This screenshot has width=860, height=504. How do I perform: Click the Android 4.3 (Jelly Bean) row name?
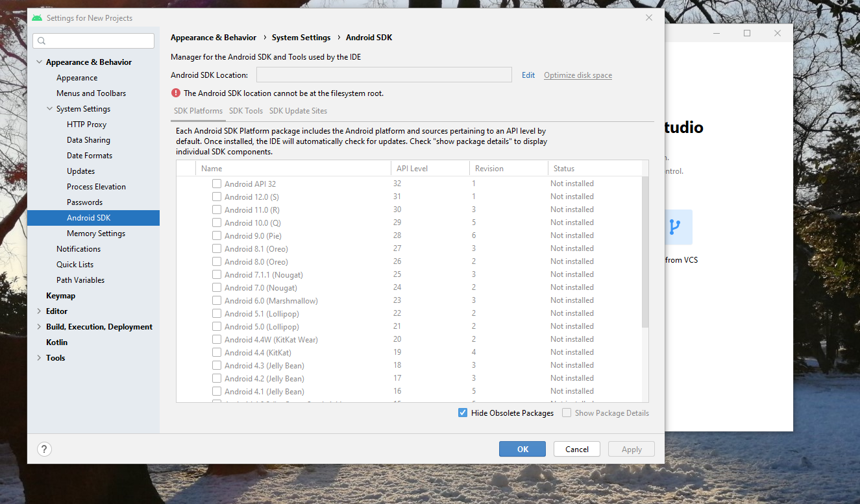pos(264,365)
